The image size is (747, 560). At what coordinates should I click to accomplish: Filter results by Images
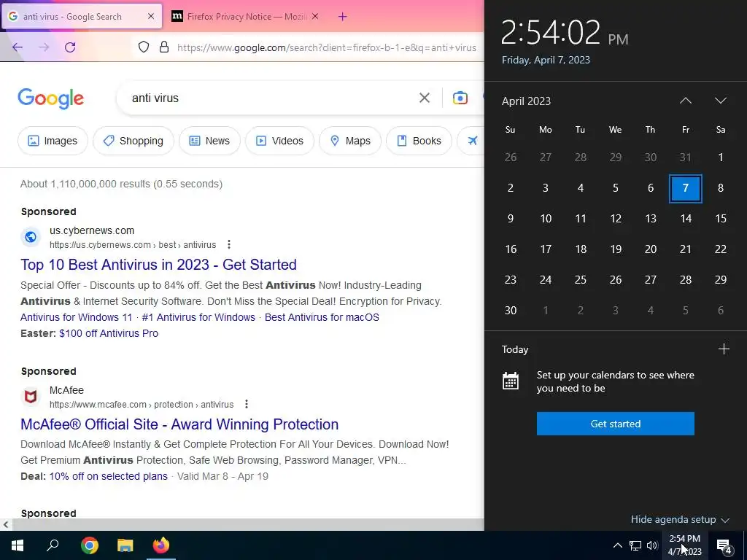[x=53, y=141]
